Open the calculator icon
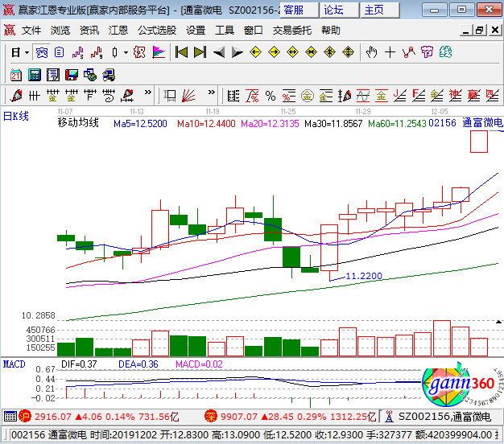This screenshot has width=504, height=444. 35,75
